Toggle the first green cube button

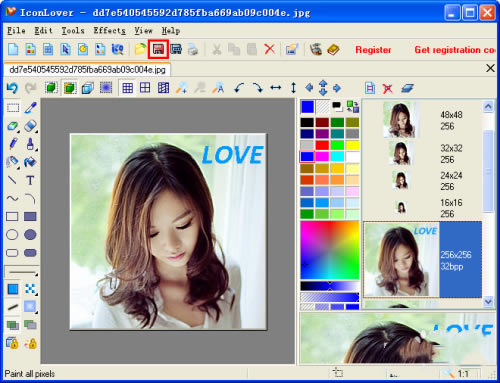(51, 88)
